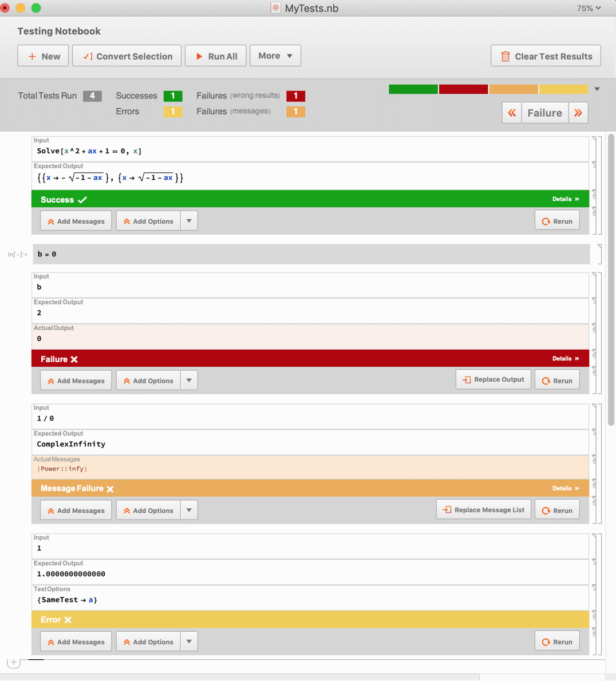The width and height of the screenshot is (616, 681).
Task: Replace Message List in 1/0 test
Action: click(x=483, y=510)
